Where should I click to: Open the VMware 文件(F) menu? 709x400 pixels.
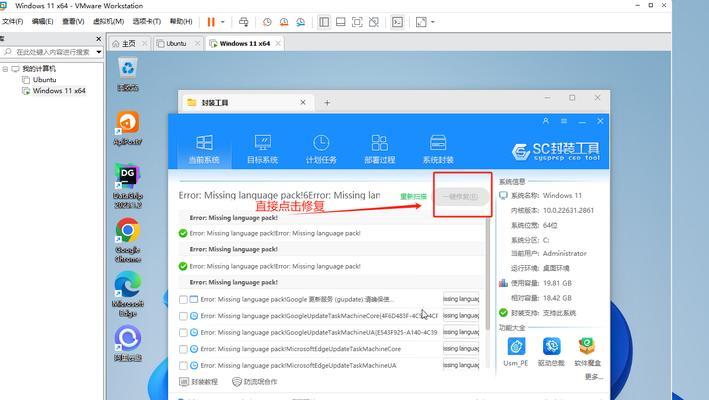click(x=12, y=22)
